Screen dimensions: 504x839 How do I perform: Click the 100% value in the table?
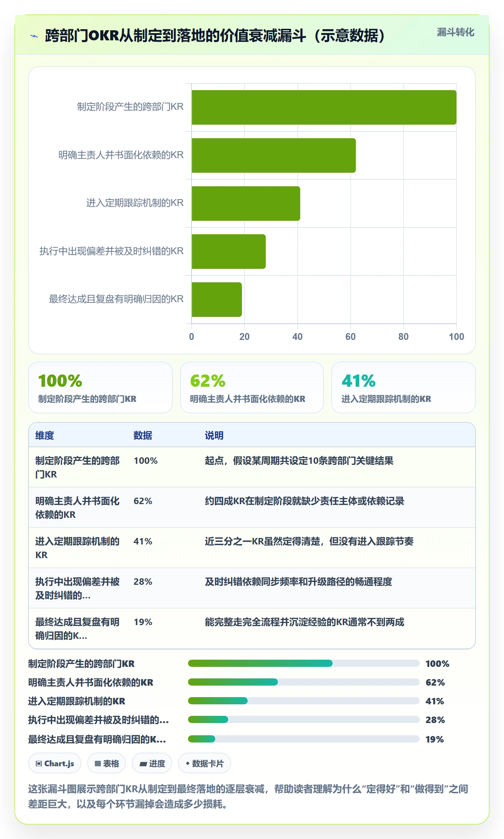[x=146, y=461]
